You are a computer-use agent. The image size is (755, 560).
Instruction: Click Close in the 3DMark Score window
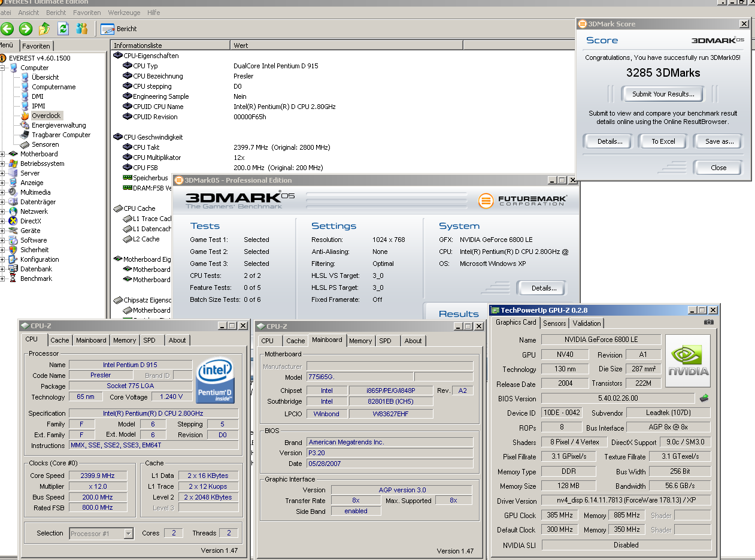[x=718, y=168]
